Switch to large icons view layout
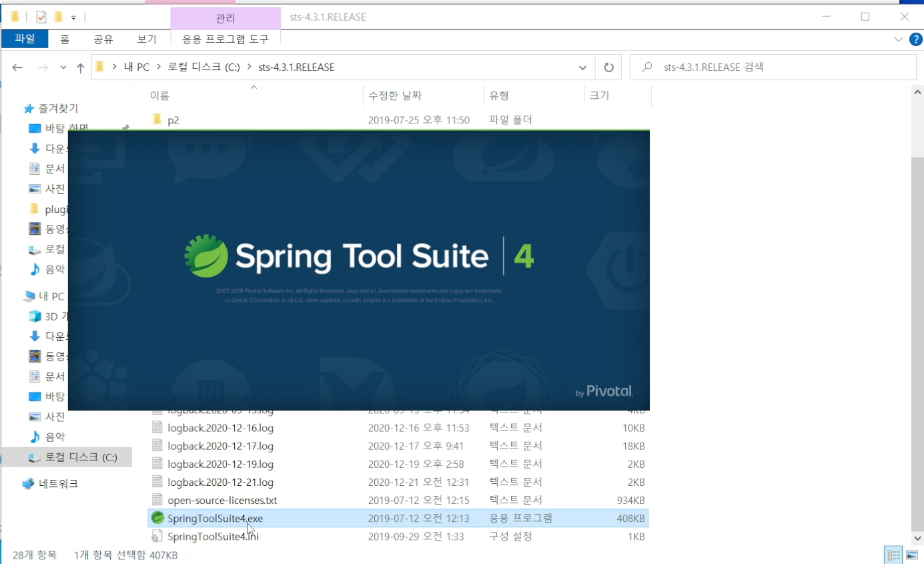Screen dimensions: 924x564 (x=911, y=555)
